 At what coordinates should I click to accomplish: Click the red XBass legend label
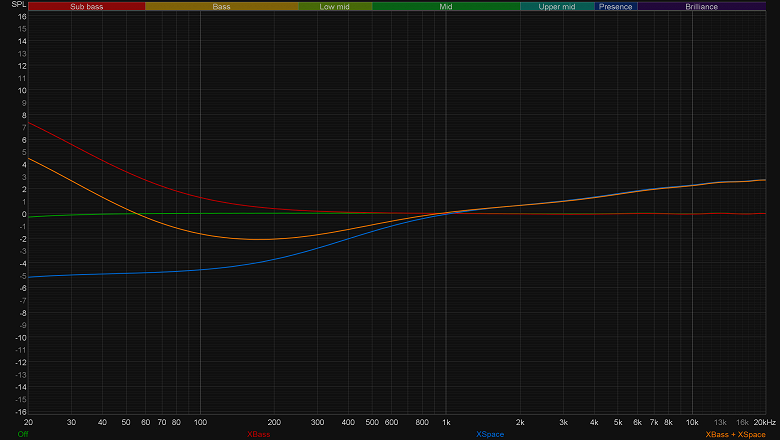[x=259, y=434]
